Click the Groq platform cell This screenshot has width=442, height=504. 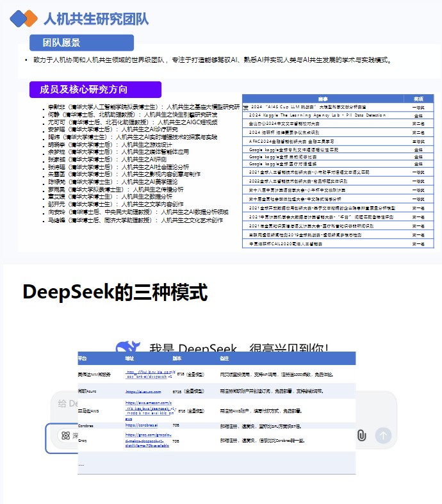[x=82, y=441]
